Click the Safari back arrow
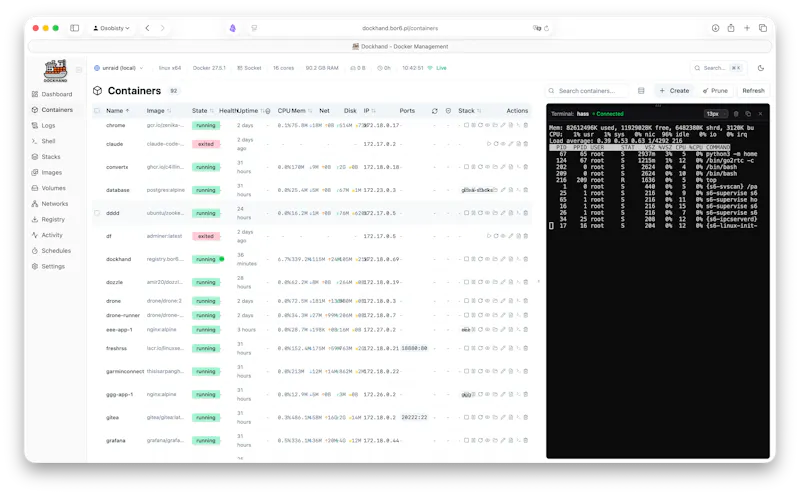The height and width of the screenshot is (495, 800). click(x=147, y=28)
